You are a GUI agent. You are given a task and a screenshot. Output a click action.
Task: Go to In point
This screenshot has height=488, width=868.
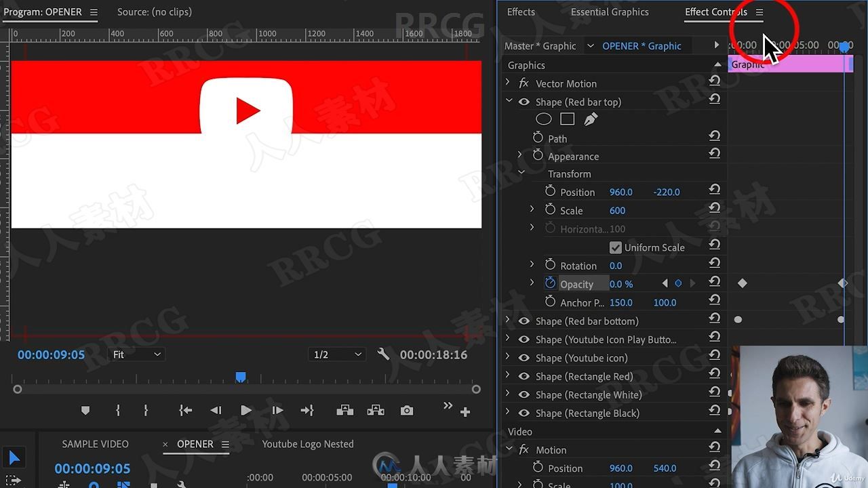coord(185,411)
